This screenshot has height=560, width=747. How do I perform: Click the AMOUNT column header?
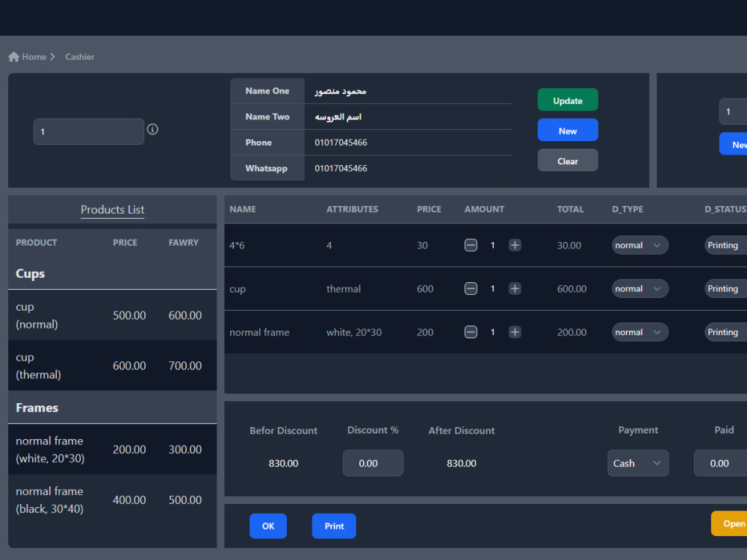pos(484,209)
